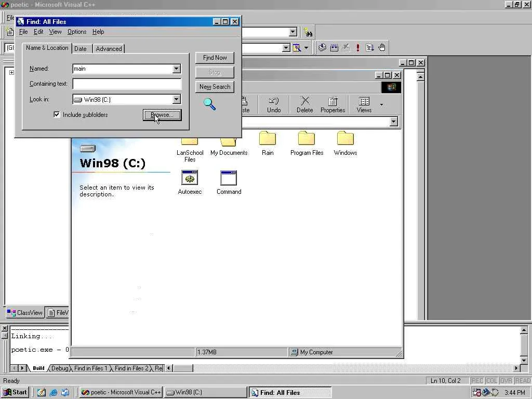The width and height of the screenshot is (532, 399).
Task: Open the Explorer address bar dropdown
Action: [394, 122]
